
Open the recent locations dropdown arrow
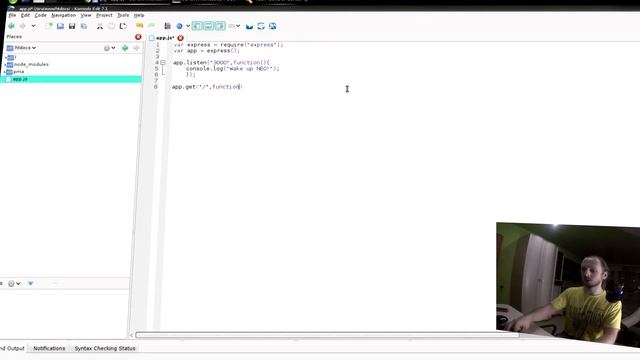point(33,26)
